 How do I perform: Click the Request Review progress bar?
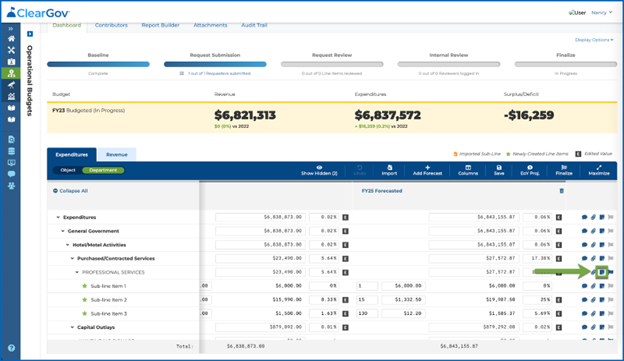point(332,64)
